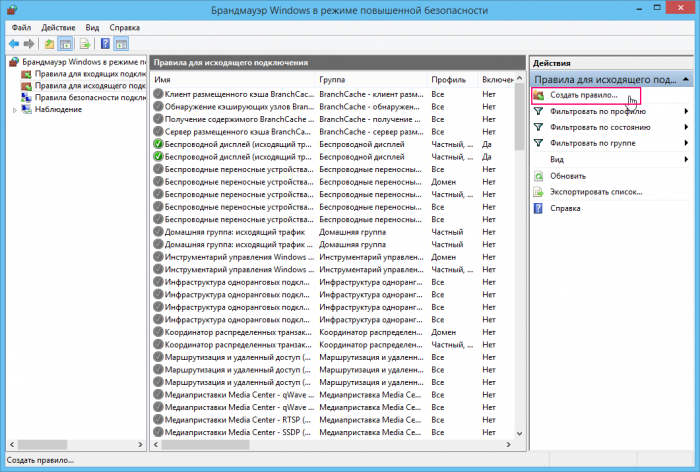The height and width of the screenshot is (472, 700).
Task: Click the Export list toolbar icon
Action: tap(84, 44)
